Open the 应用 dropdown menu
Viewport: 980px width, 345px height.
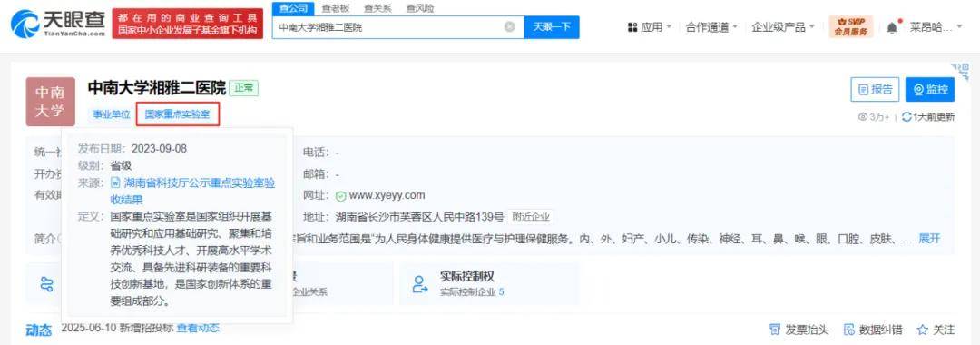tap(650, 27)
